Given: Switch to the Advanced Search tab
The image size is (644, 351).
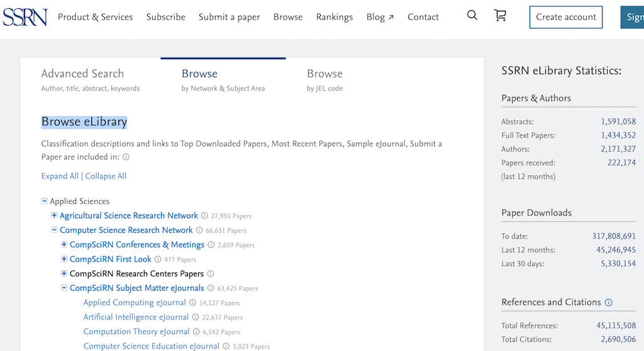Looking at the screenshot, I should click(91, 80).
